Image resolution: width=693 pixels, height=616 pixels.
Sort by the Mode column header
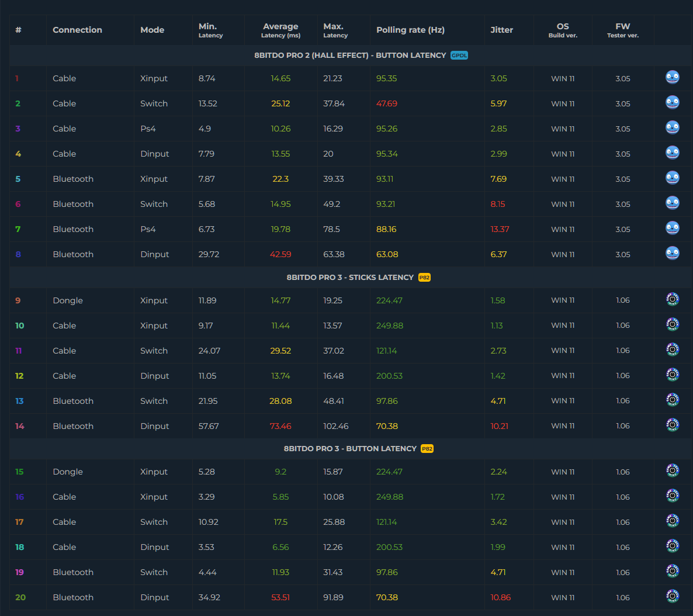pyautogui.click(x=152, y=30)
